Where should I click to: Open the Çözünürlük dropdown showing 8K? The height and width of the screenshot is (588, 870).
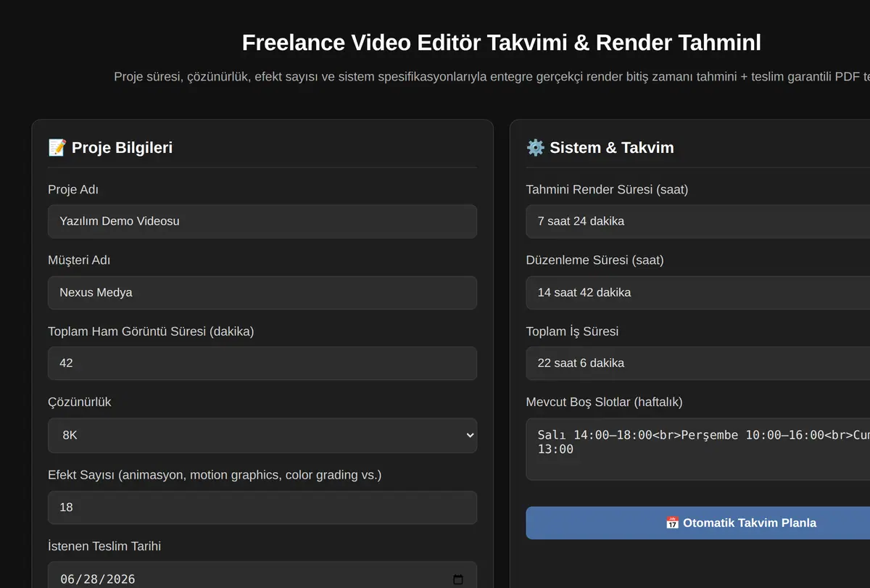pos(262,435)
